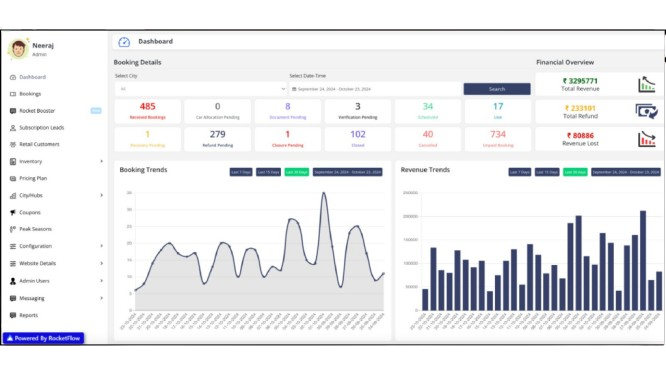Click the Admin Users person icon
The image size is (666, 375).
tap(13, 281)
